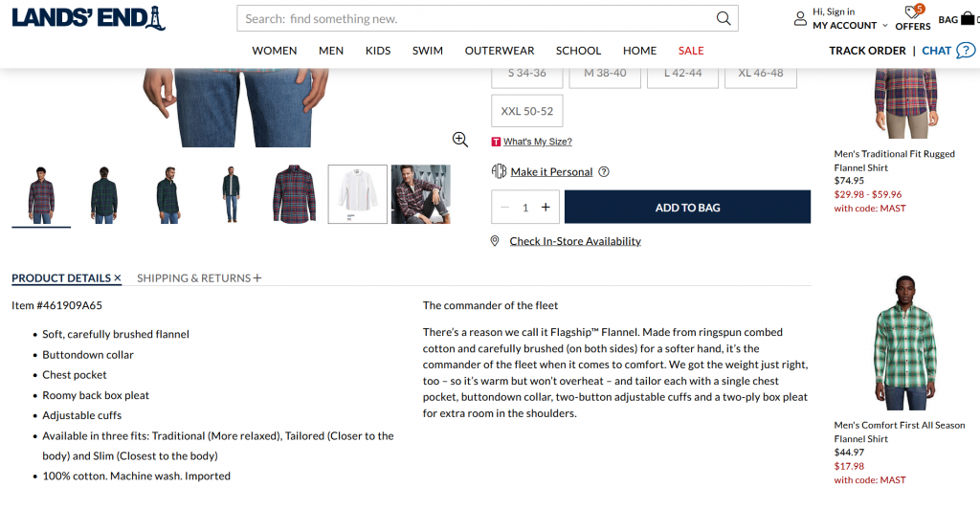Viewport: 980px width, 509px height.
Task: Increase quantity with the plus button
Action: pos(546,208)
